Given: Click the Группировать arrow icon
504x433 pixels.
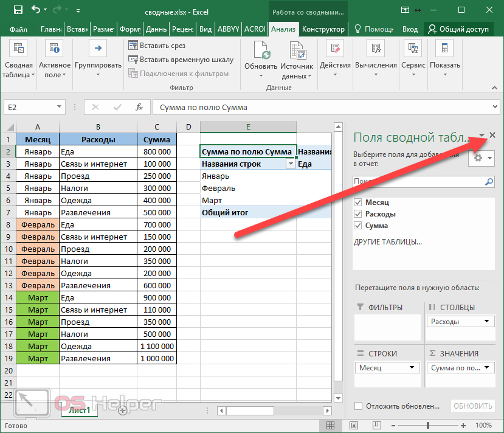Looking at the screenshot, I should (x=98, y=49).
